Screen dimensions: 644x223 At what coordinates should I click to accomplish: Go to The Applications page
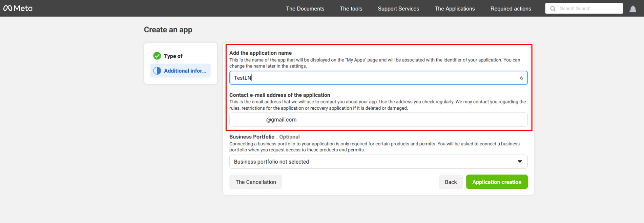[454, 9]
